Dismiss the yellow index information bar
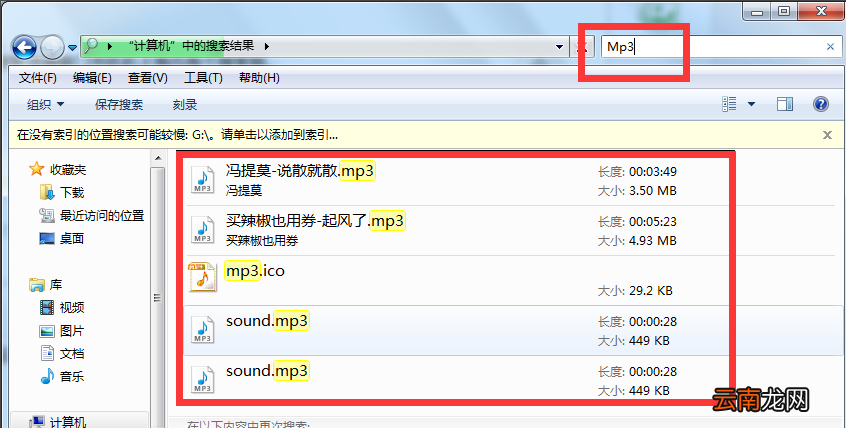Viewport: 846px width, 428px height. click(x=827, y=135)
